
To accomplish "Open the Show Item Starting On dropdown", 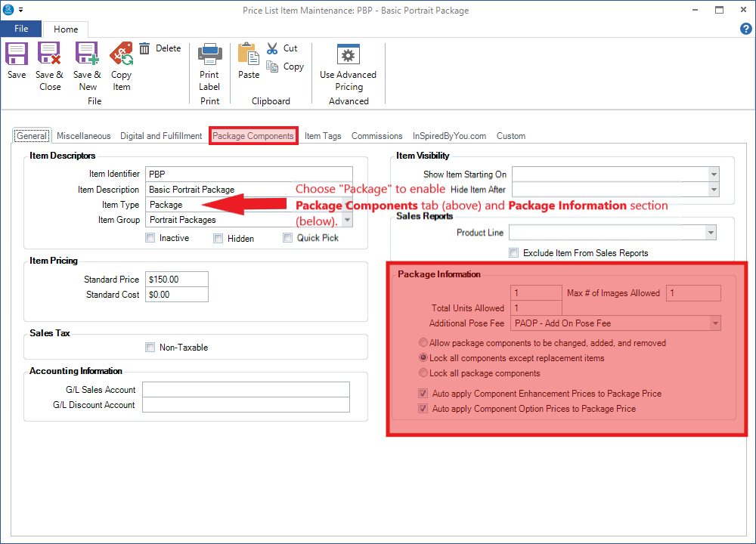I will 713,175.
